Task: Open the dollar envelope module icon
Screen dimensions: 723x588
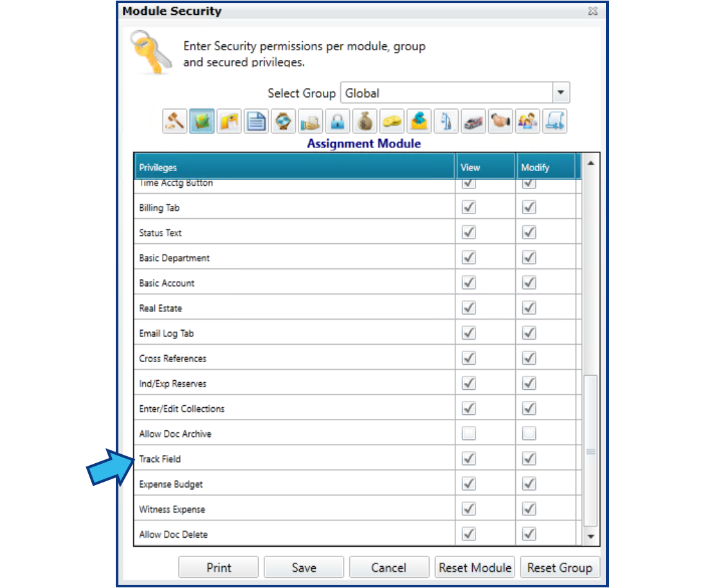Action: [x=419, y=122]
